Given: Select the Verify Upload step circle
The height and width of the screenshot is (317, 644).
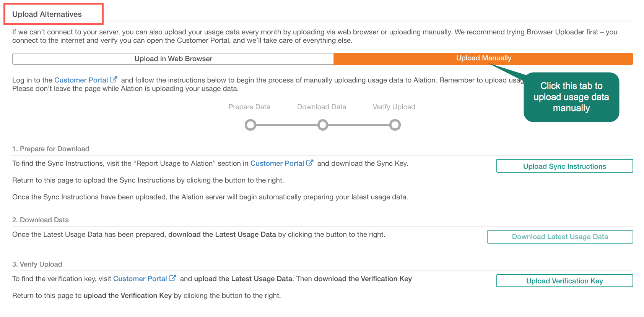Looking at the screenshot, I should [395, 125].
